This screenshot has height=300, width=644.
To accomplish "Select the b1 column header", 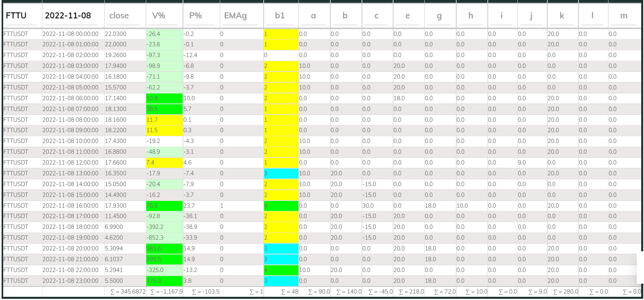I will point(280,16).
